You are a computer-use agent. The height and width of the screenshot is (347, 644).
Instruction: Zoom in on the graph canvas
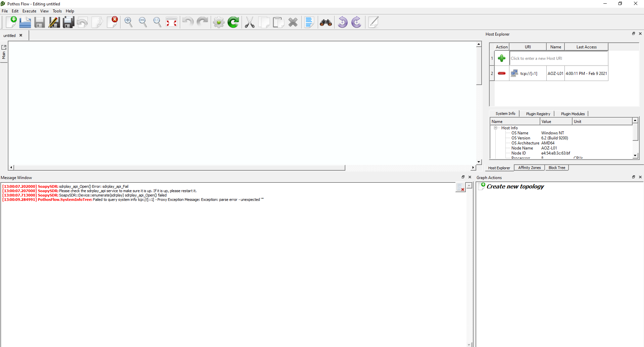pos(128,22)
